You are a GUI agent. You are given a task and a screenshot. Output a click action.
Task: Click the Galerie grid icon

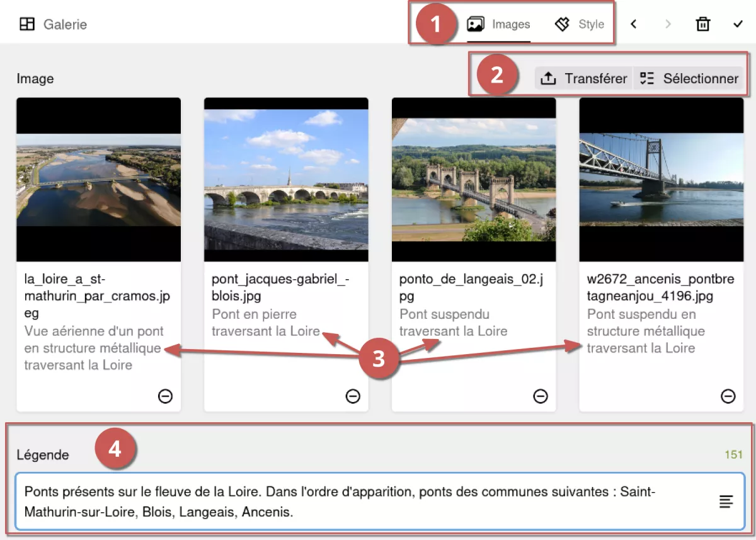coord(27,25)
